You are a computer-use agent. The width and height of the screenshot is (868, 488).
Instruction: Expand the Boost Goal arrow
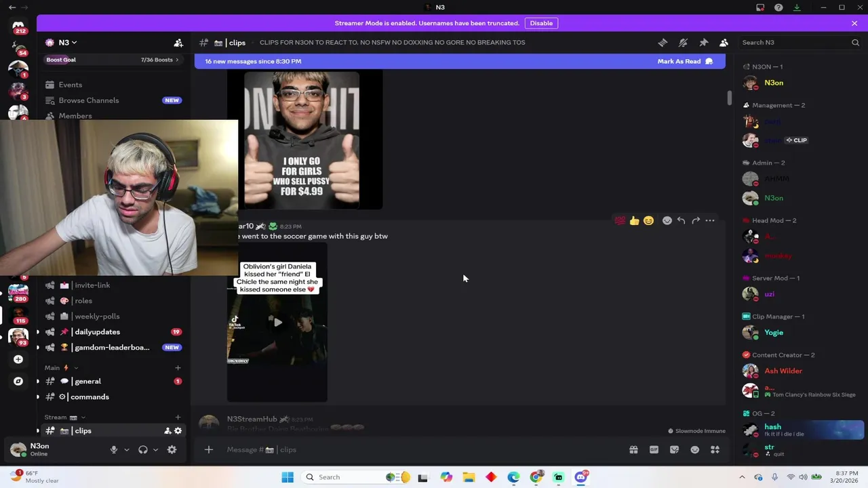[177, 60]
